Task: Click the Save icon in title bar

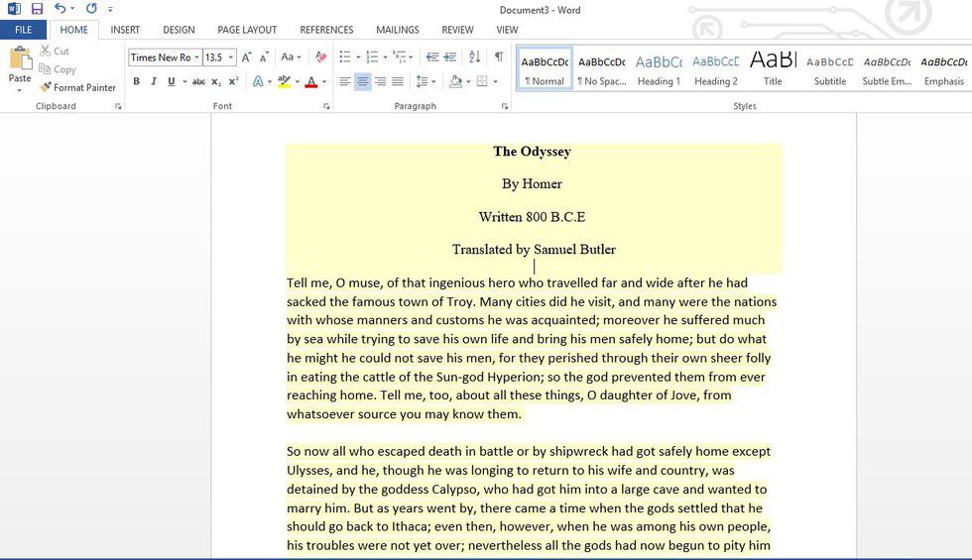Action: tap(37, 9)
